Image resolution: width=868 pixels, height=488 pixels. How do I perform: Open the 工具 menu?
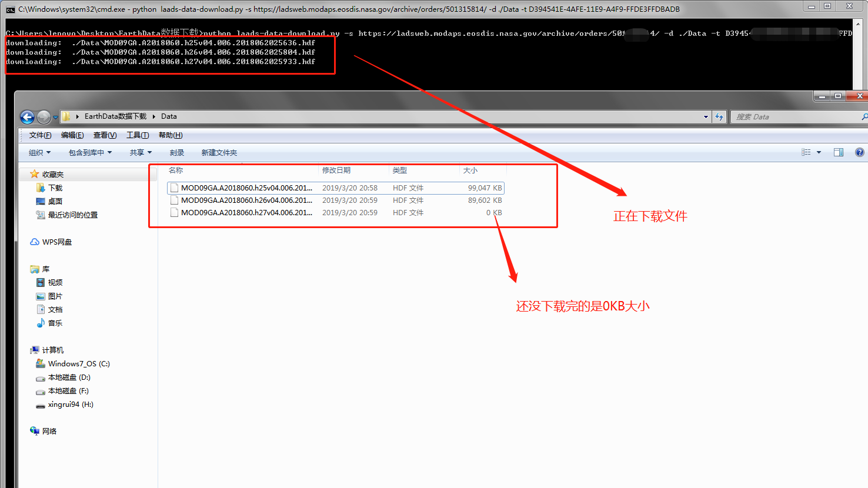point(137,135)
